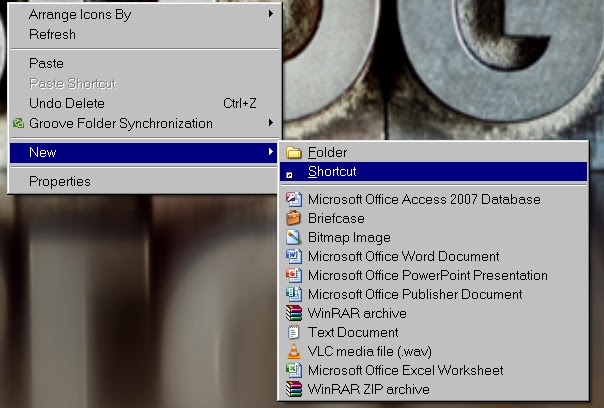Expand the New submenu arrow
The width and height of the screenshot is (604, 408).
271,152
